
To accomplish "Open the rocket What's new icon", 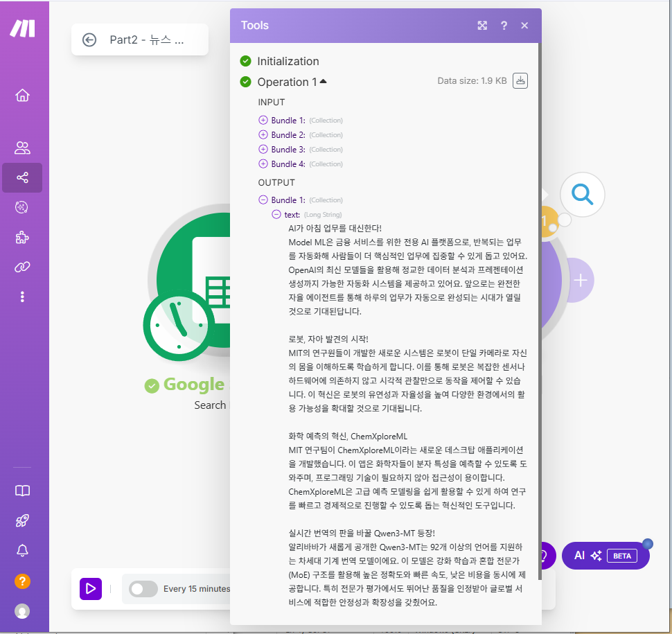I will pyautogui.click(x=22, y=521).
